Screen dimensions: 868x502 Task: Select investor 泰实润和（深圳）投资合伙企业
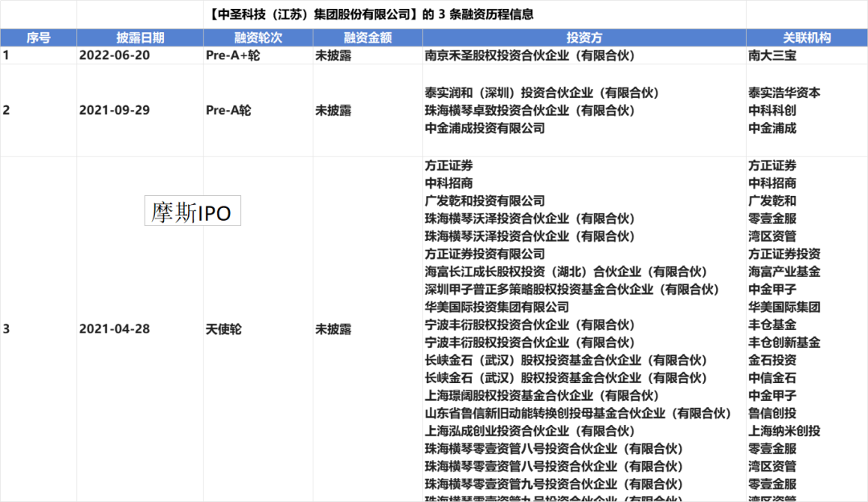point(542,92)
